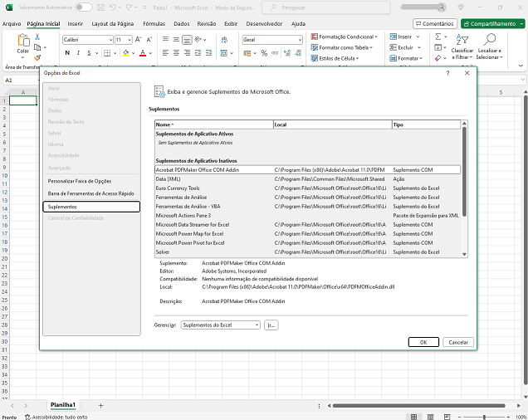Click the Localizar e Selecionar magnifier
The width and height of the screenshot is (528, 420).
click(490, 39)
